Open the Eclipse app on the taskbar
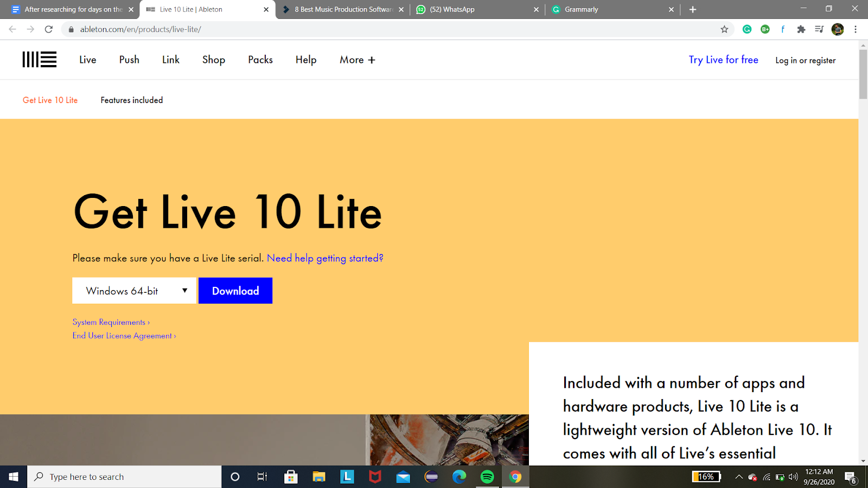The height and width of the screenshot is (488, 868). point(431,477)
